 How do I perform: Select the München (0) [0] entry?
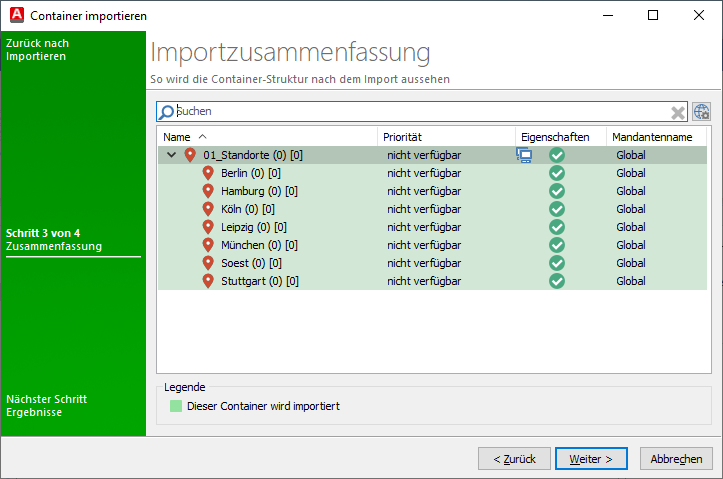[x=259, y=245]
